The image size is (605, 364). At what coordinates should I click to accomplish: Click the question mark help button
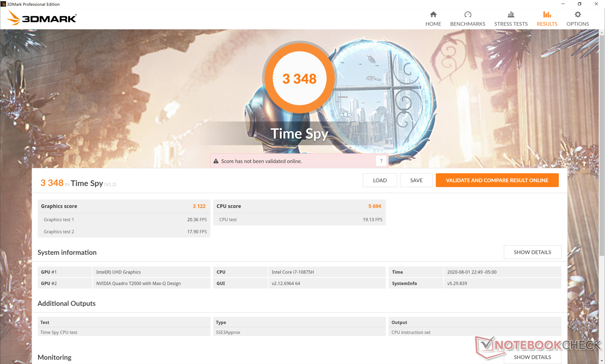point(381,161)
